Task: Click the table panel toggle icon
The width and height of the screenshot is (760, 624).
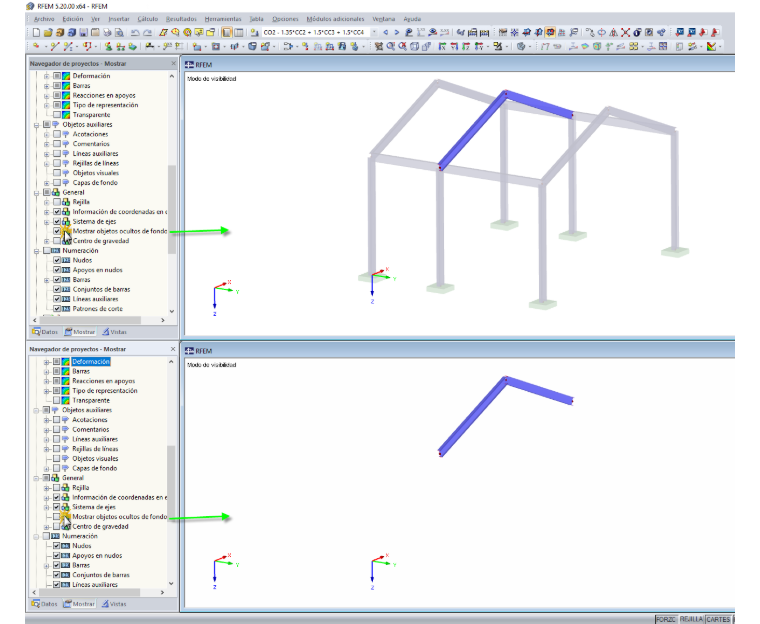Action: (x=238, y=32)
